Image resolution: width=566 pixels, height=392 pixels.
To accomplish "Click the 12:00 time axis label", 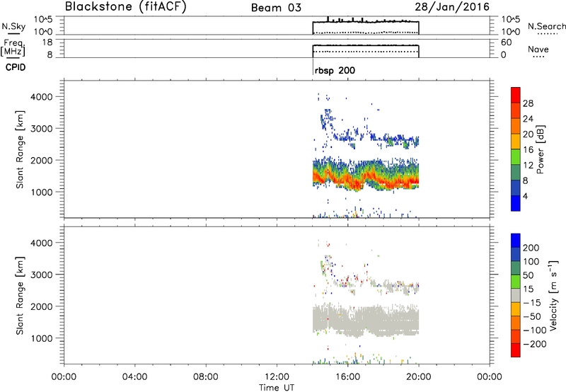I will (x=277, y=377).
